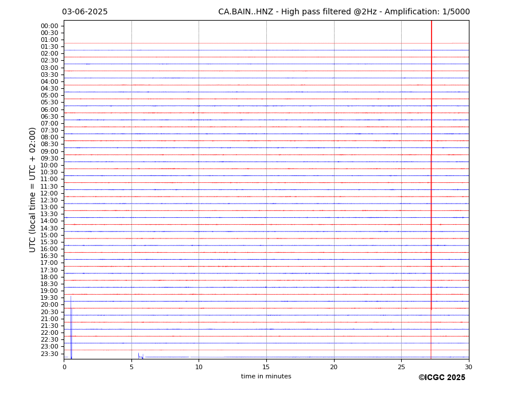The image size is (532, 399).
Task: Select the 10:30 time row label
Action: [49, 172]
